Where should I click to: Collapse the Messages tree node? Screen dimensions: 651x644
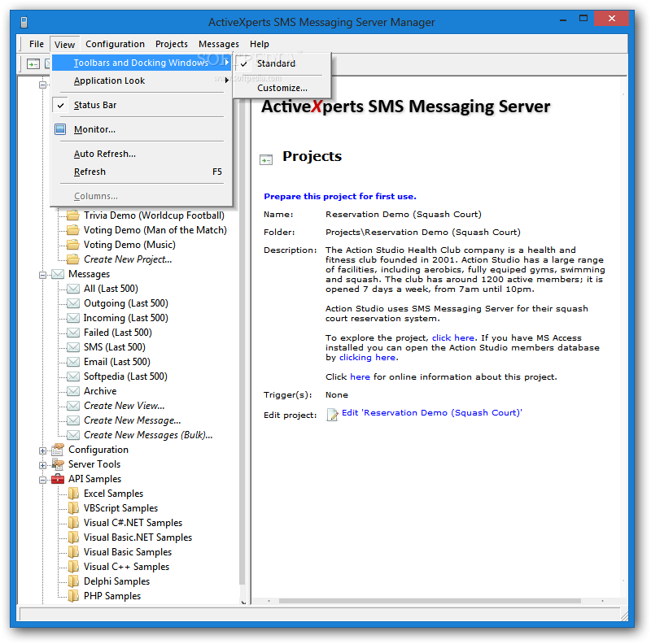point(42,275)
